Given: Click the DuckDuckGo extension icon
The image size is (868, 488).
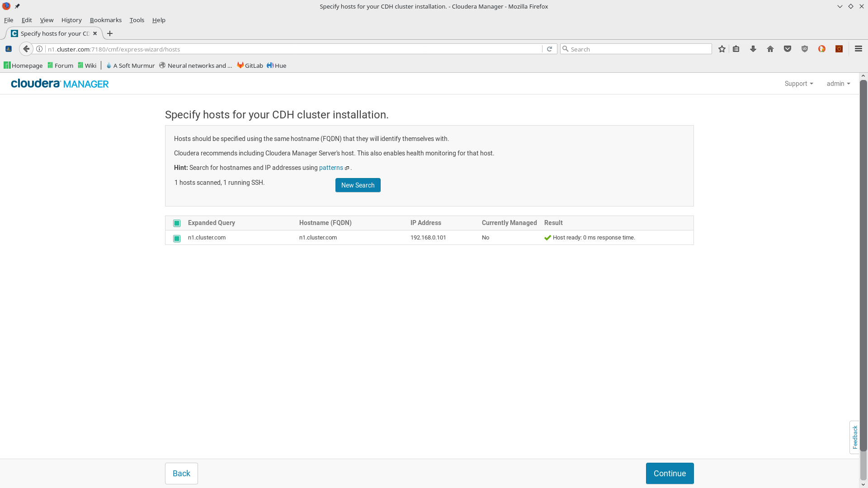Looking at the screenshot, I should (822, 49).
